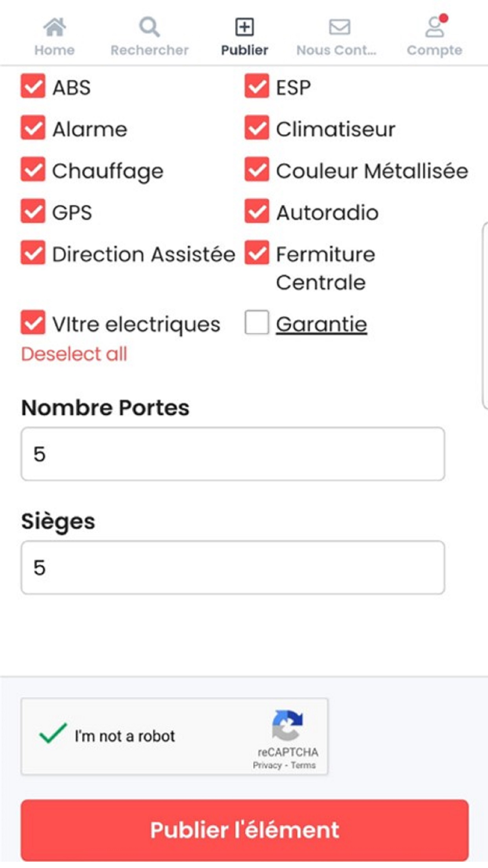Image resolution: width=488 pixels, height=868 pixels.
Task: Click Deselect all link
Action: 74,354
